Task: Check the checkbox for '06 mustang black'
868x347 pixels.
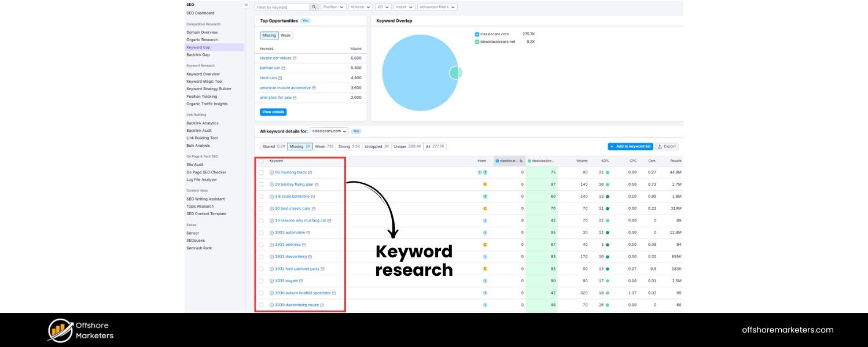Action: tap(262, 172)
